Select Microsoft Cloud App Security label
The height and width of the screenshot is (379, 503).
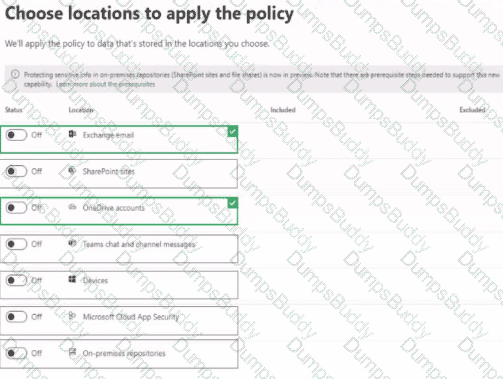pyautogui.click(x=131, y=317)
